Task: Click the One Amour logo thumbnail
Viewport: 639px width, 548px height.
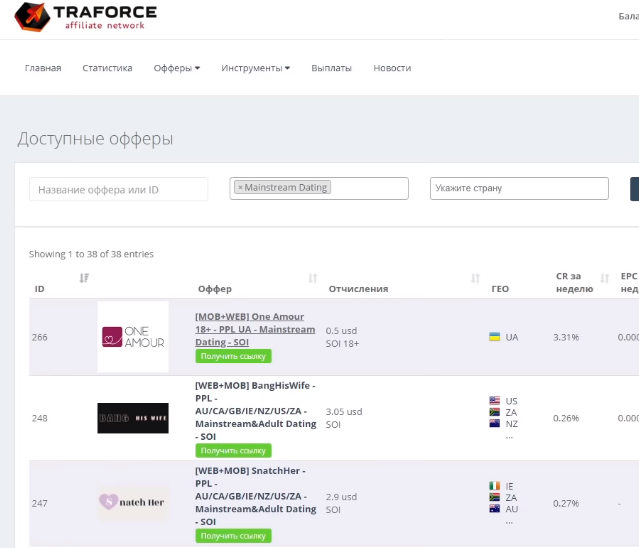Action: tap(133, 337)
